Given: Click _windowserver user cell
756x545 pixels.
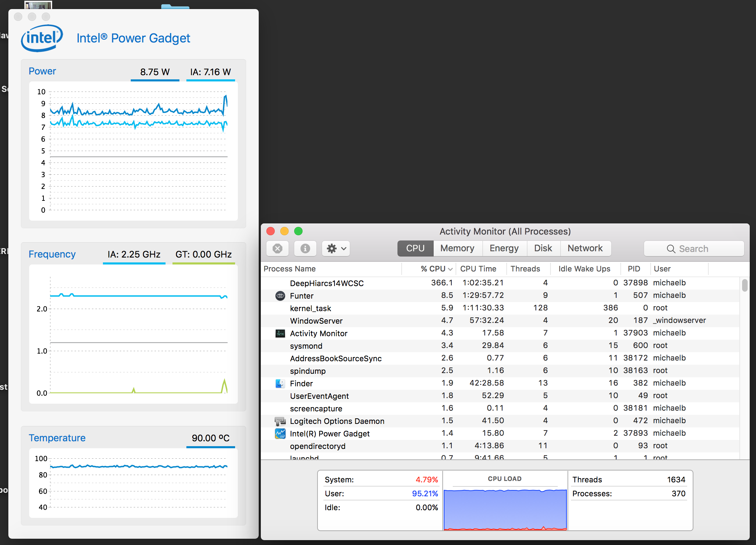Looking at the screenshot, I should click(x=679, y=320).
